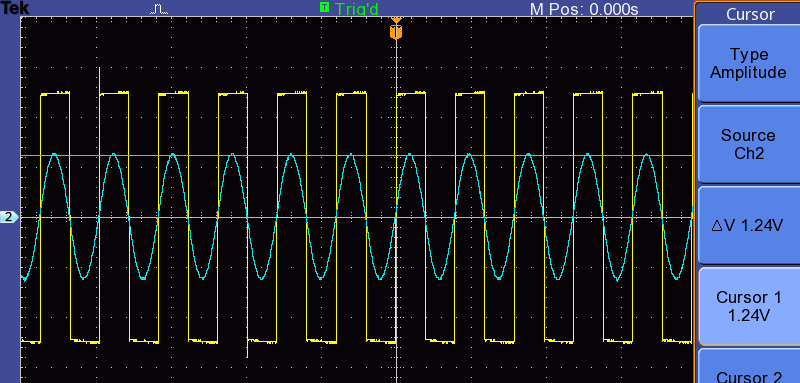This screenshot has width=800, height=383.
Task: Click the green T trigger status icon
Action: pyautogui.click(x=324, y=7)
